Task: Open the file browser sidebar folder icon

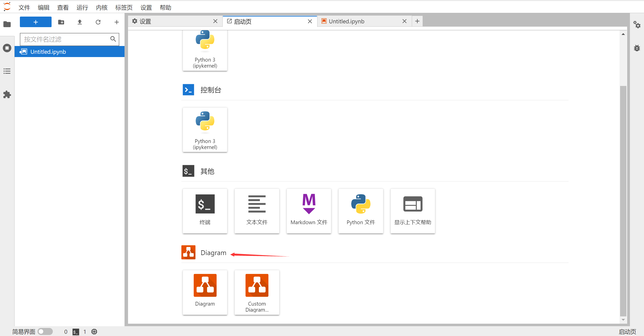Action: pyautogui.click(x=7, y=24)
